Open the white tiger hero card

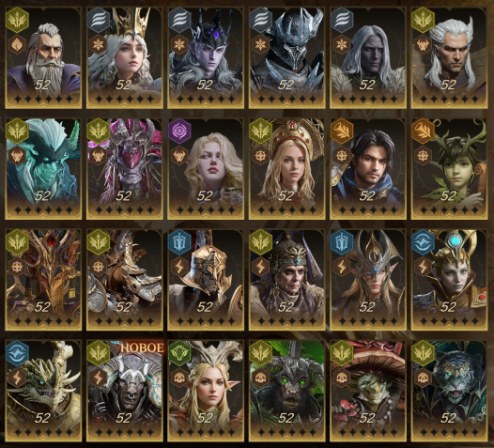coord(449,391)
